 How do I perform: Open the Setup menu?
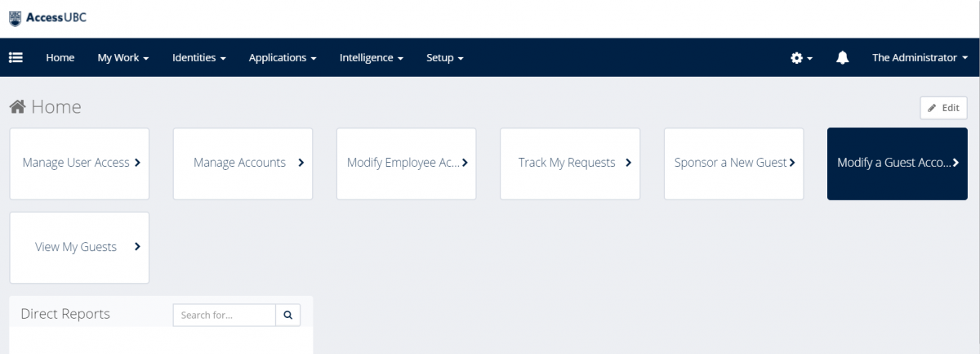point(445,57)
